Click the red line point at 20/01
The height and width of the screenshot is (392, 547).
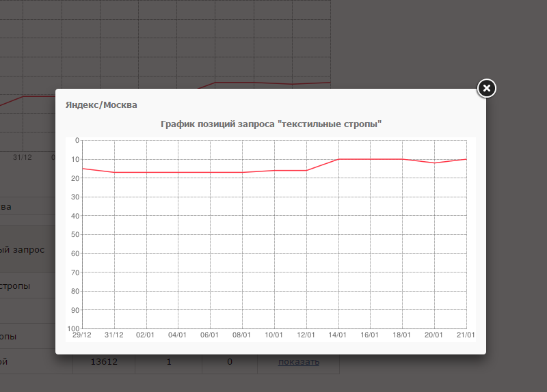[x=434, y=163]
